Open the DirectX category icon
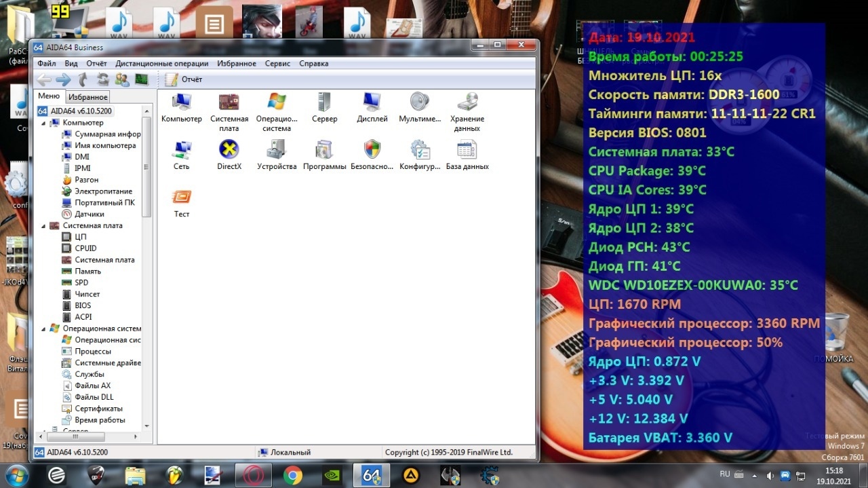This screenshot has width=868, height=488. point(229,151)
